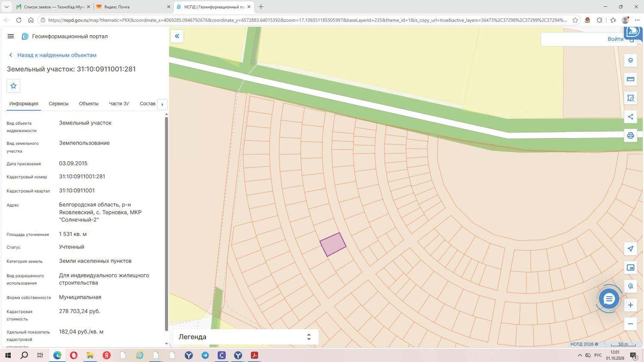The width and height of the screenshot is (644, 362).
Task: Click the info panel vertical scrollbar
Action: pos(167,223)
